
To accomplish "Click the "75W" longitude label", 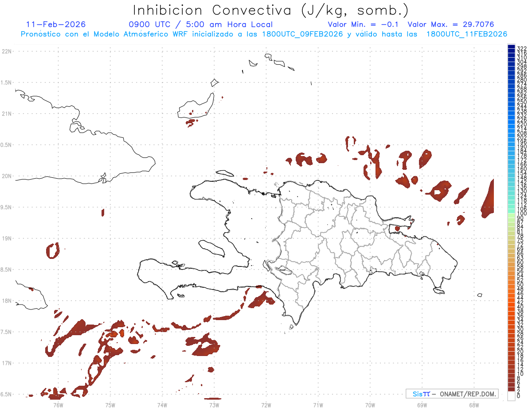I will (110, 405).
